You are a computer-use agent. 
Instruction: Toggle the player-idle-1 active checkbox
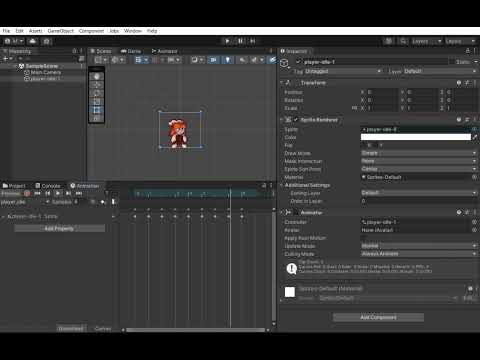[299, 62]
